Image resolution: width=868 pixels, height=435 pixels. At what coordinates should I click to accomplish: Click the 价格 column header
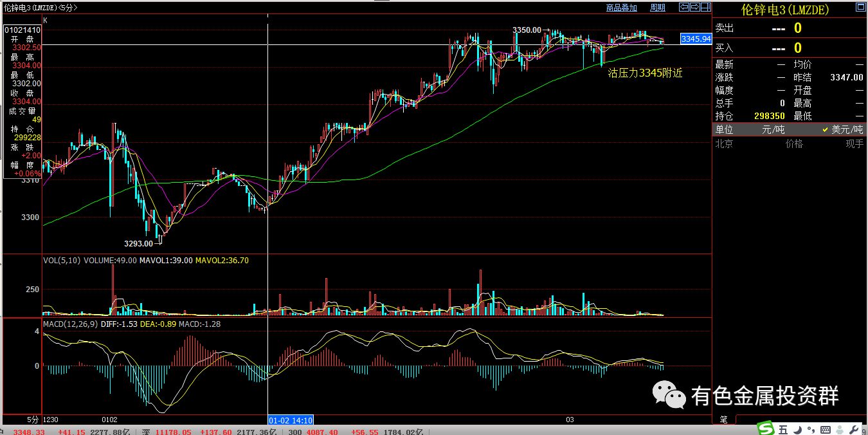tap(794, 144)
